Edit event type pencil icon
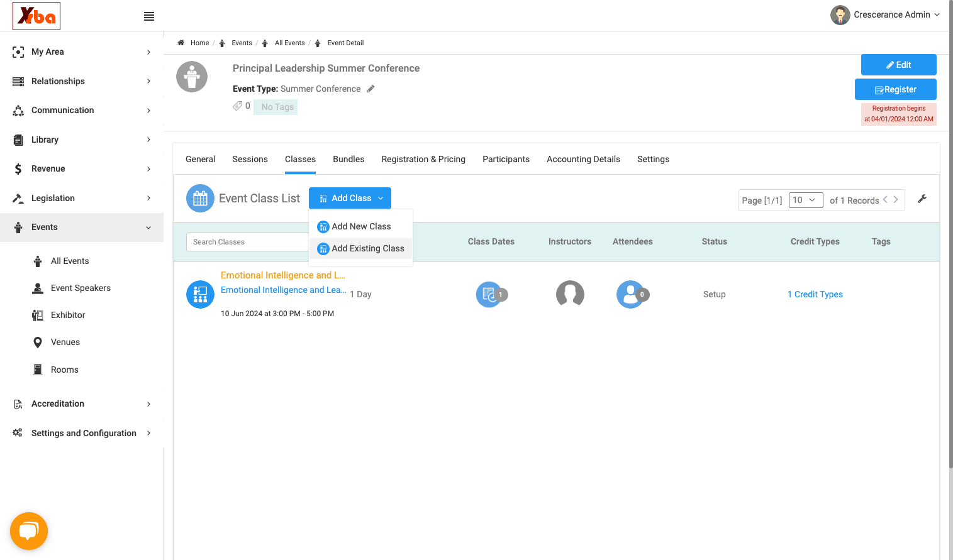Screen dimensions: 953x560 coord(371,89)
